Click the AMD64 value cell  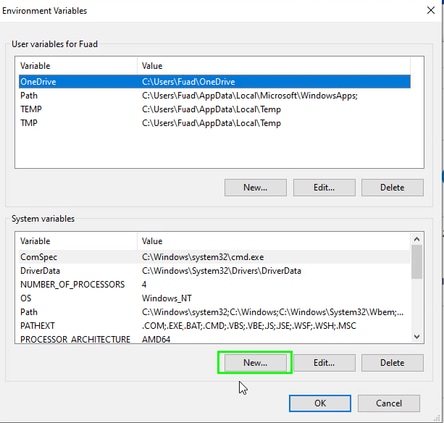coord(156,339)
